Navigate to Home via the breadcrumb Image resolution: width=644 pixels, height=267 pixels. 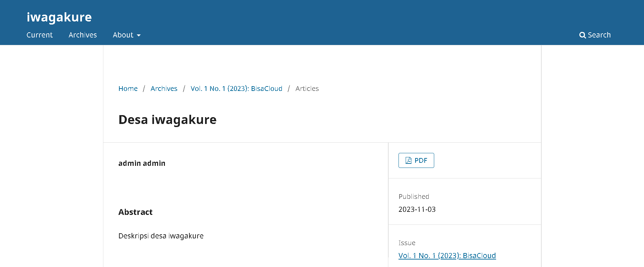128,89
